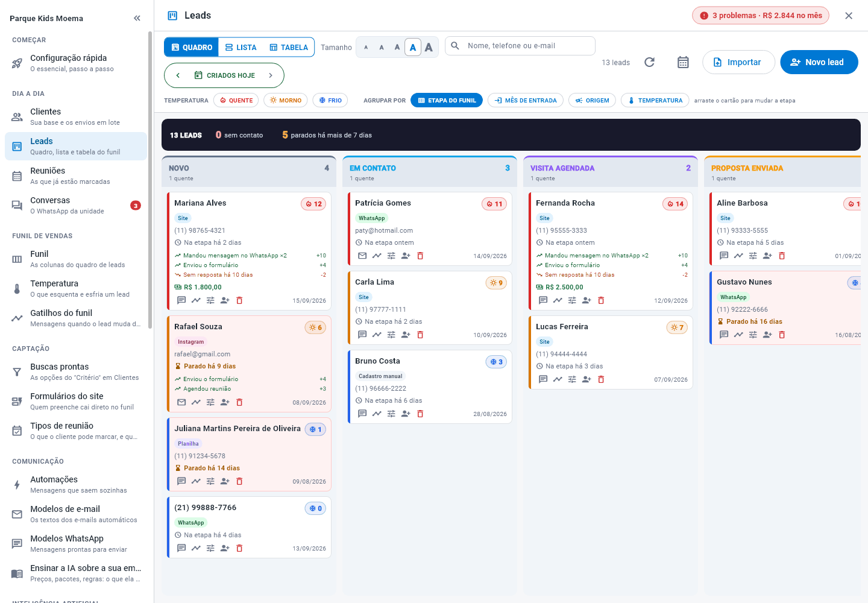868x603 pixels.
Task: Go to previous date with left chevron
Action: click(178, 75)
